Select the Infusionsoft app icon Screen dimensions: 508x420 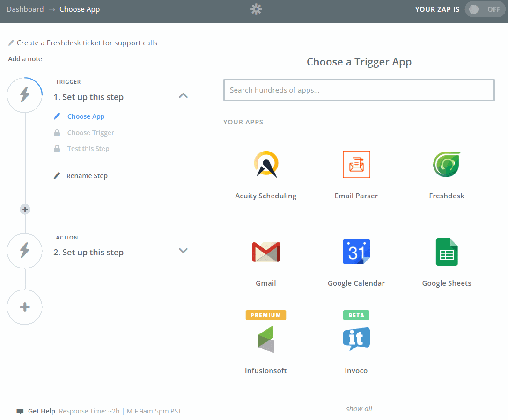click(266, 339)
